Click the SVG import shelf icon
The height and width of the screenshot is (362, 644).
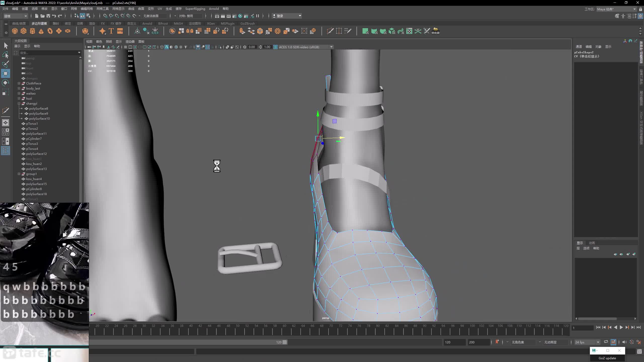120,31
